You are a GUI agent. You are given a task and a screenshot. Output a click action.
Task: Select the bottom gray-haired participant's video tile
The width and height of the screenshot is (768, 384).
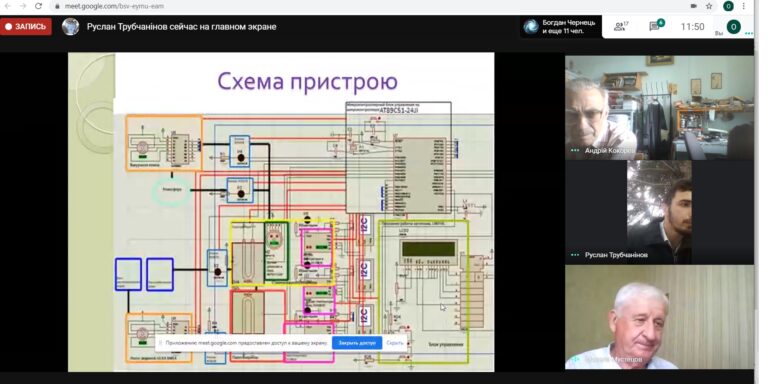coord(660,317)
